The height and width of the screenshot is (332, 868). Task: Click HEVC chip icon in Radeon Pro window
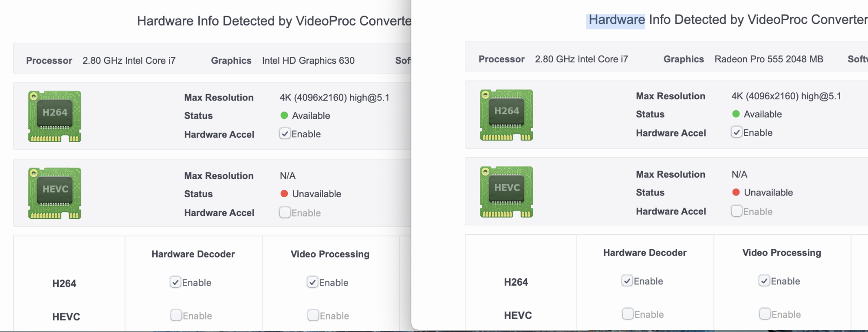tap(506, 192)
